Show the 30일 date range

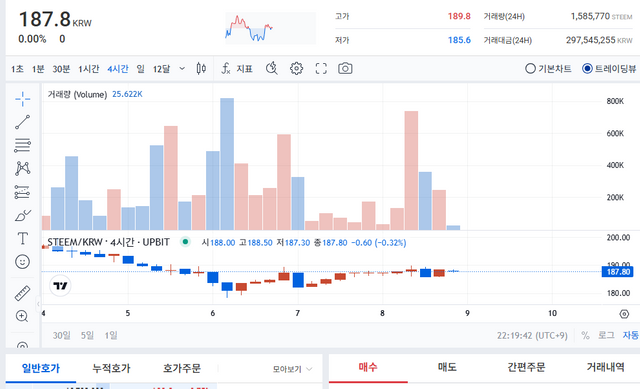coord(61,335)
